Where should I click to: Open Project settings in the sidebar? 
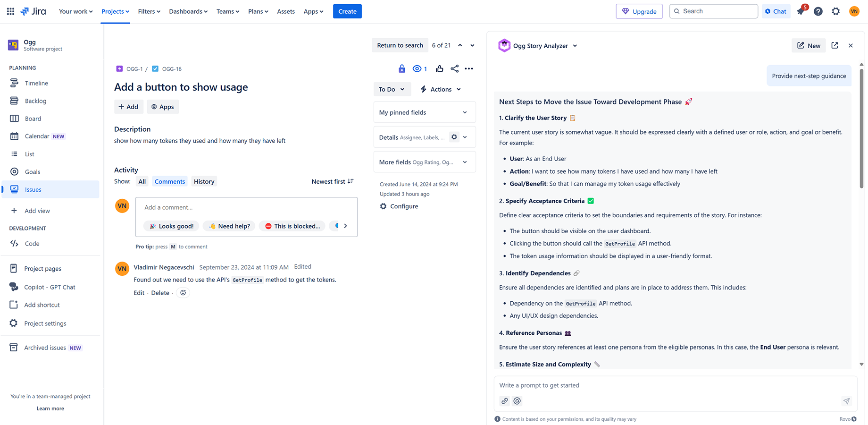(45, 323)
